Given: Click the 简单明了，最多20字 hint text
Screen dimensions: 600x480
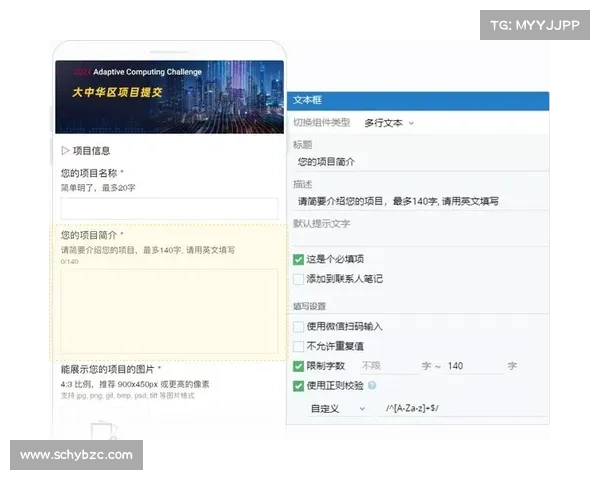Looking at the screenshot, I should coord(98,188).
